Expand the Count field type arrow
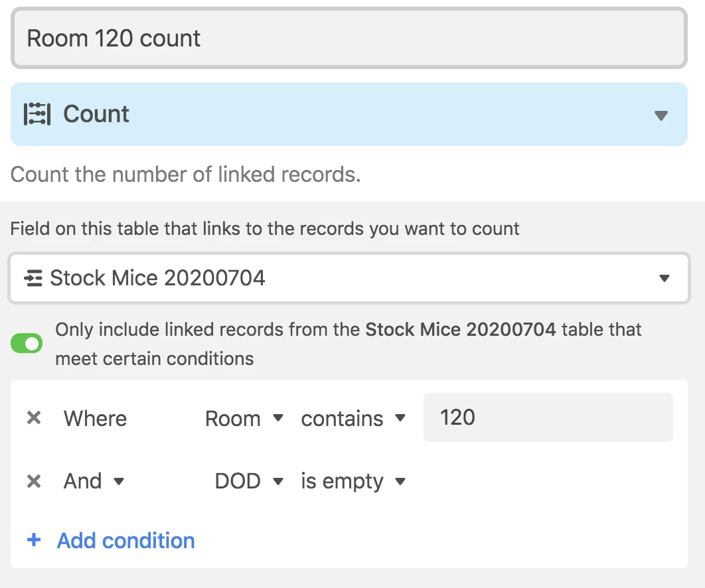Viewport: 705px width, 588px height. pyautogui.click(x=661, y=115)
